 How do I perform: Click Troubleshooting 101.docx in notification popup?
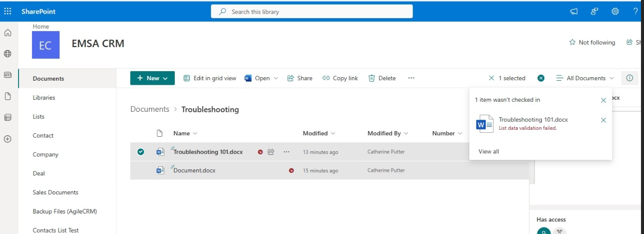pyautogui.click(x=533, y=120)
